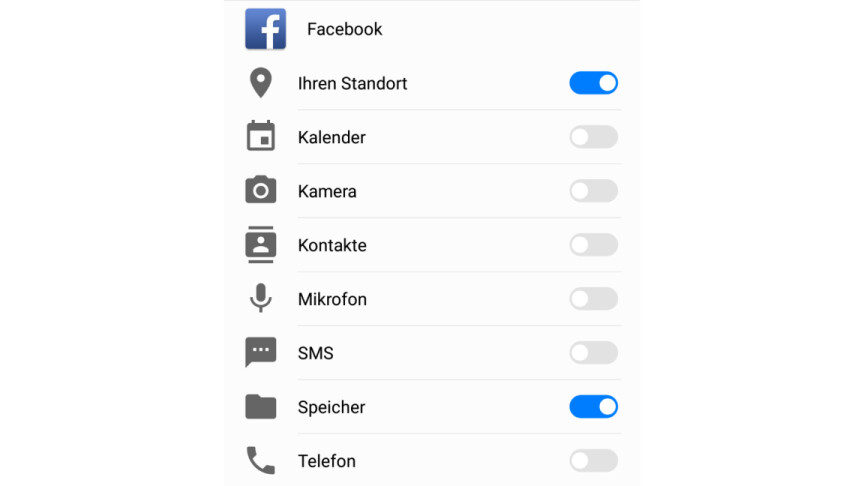
Task: Enable the Telefon permission toggle
Action: coord(593,461)
